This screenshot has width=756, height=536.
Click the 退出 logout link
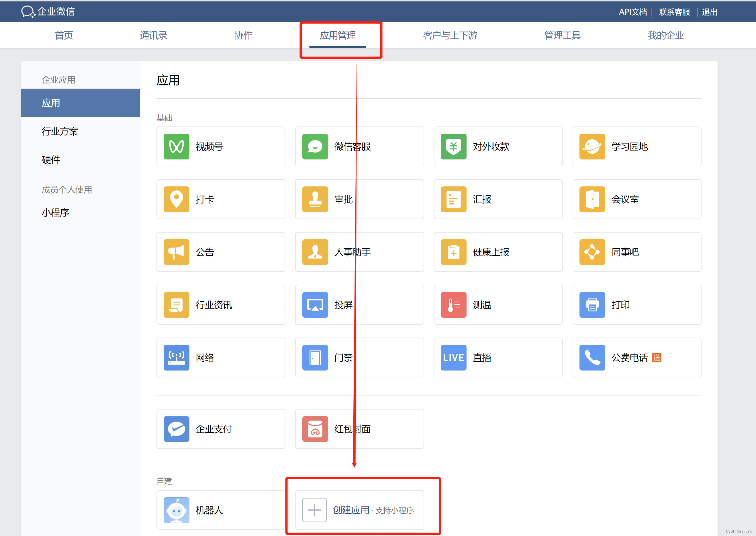coord(710,12)
